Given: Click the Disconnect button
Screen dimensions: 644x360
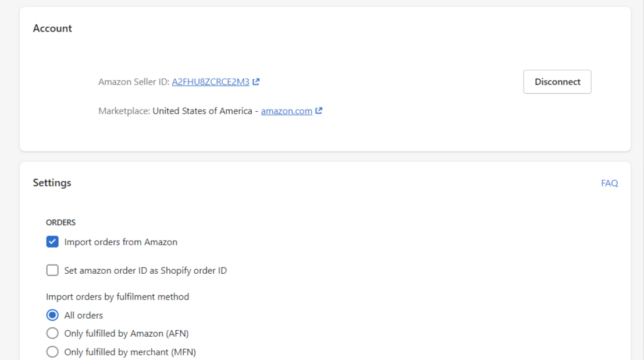Looking at the screenshot, I should (x=557, y=82).
